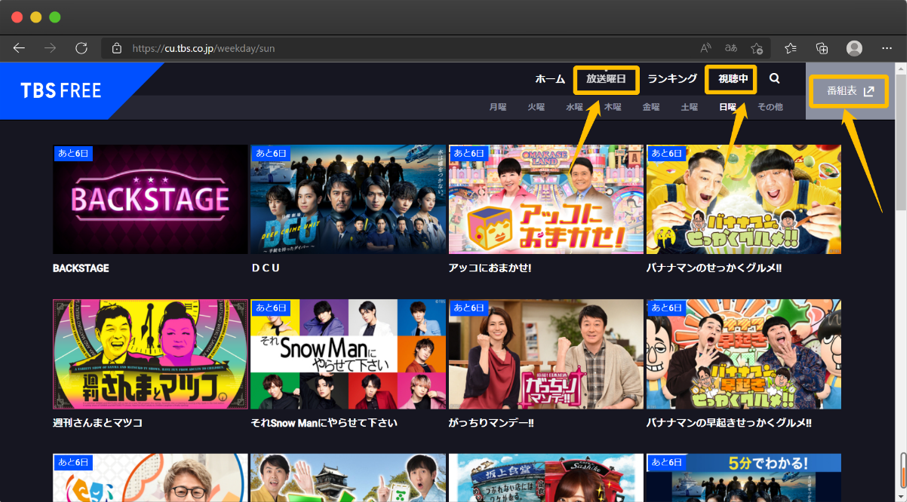
Task: Click それSnow Manにやらせて下さい title link
Action: [324, 423]
